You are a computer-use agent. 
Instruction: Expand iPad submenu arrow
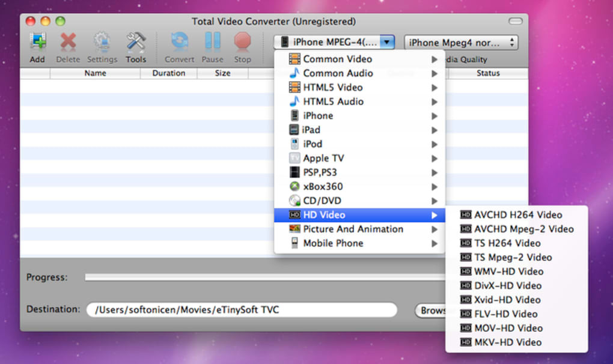click(x=435, y=130)
